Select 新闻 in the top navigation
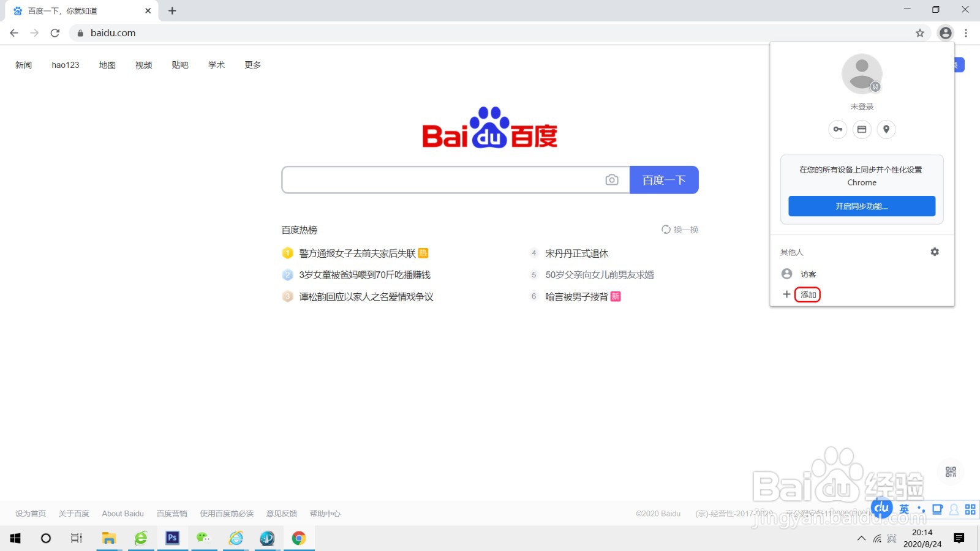Screen dimensions: 980x551 click(23, 65)
